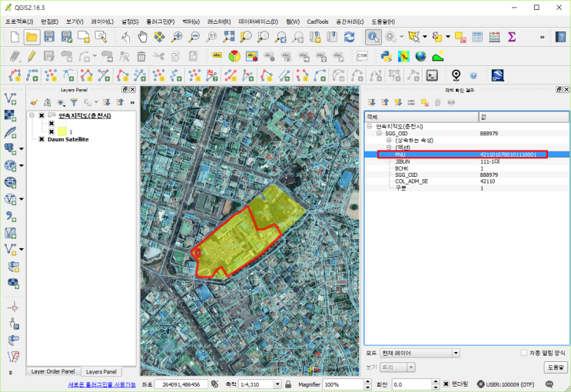Open the attribute table icon
Viewport: 571px width, 392px height.
[x=477, y=37]
